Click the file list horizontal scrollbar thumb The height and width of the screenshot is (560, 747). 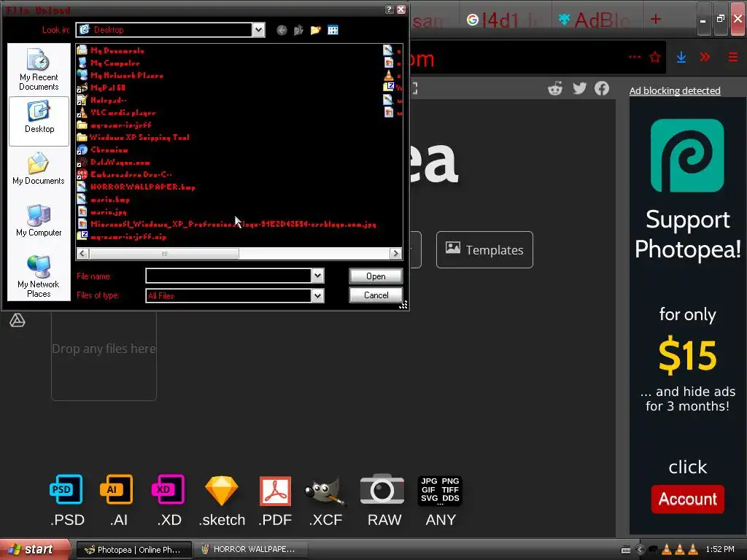point(164,254)
